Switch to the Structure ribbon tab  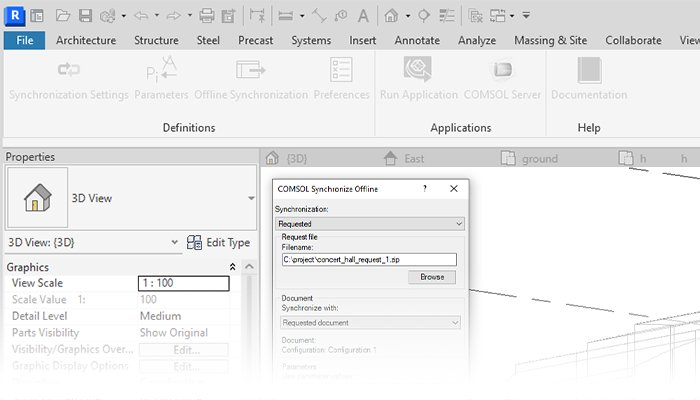(x=156, y=40)
